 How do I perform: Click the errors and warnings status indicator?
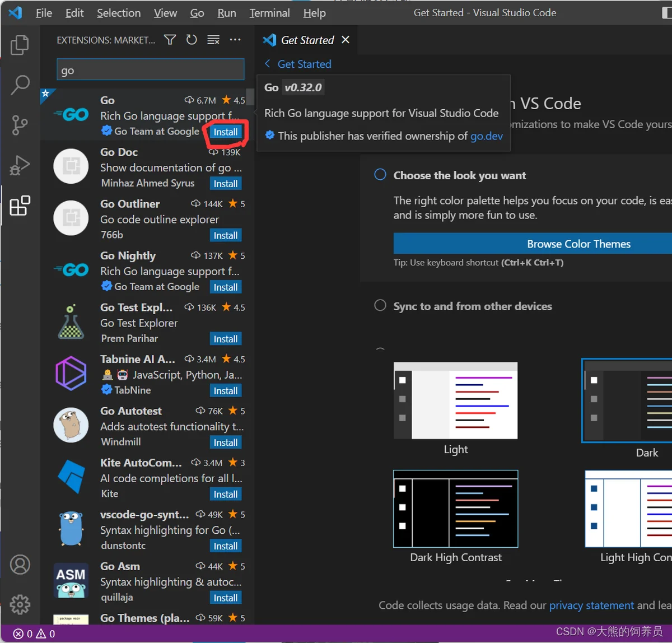pos(34,633)
